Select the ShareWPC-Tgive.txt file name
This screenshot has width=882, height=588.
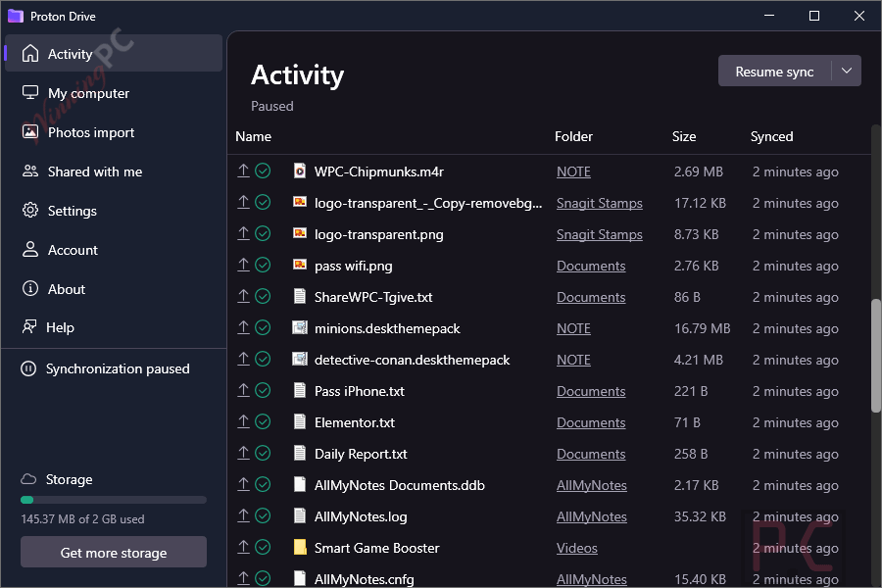click(x=373, y=297)
